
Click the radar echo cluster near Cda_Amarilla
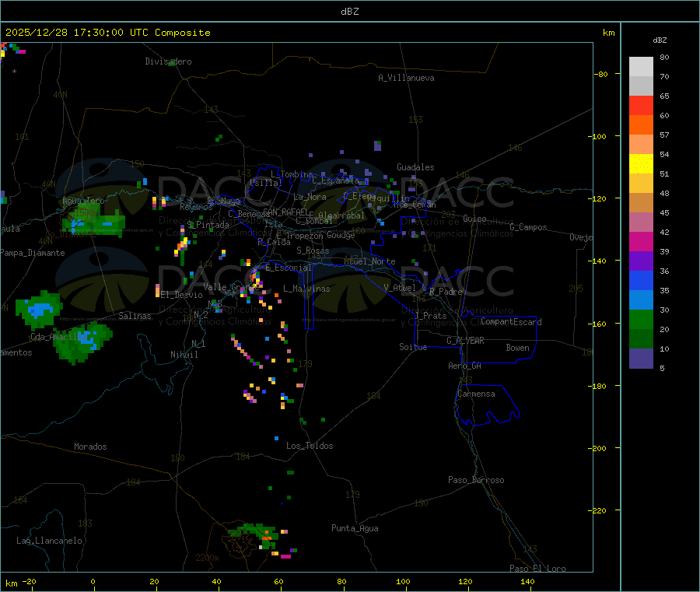84,342
